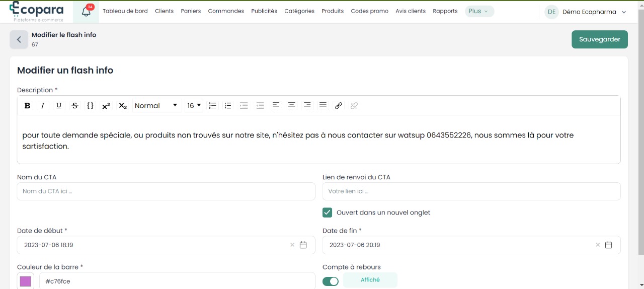
Task: Apply italic formatting in the editor
Action: point(43,106)
